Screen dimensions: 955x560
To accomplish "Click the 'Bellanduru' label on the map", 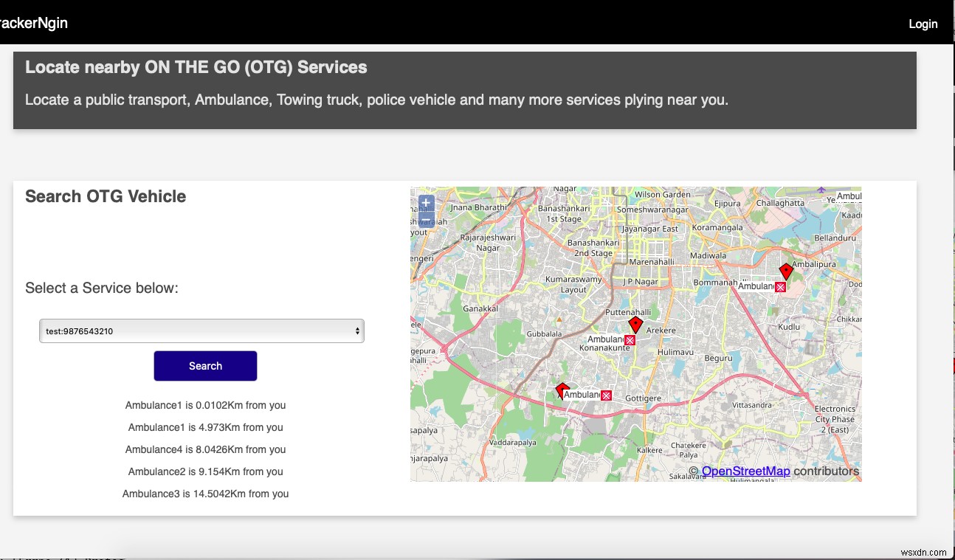I will [x=834, y=238].
